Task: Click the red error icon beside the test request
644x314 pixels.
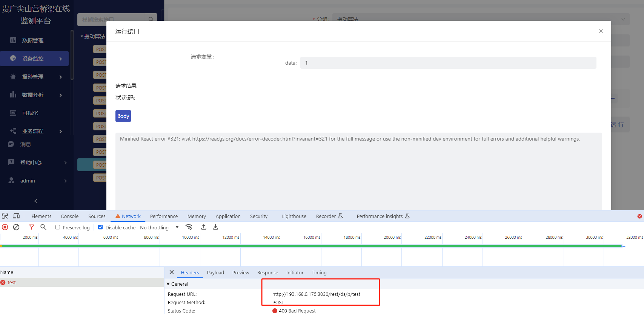Action: click(x=3, y=282)
